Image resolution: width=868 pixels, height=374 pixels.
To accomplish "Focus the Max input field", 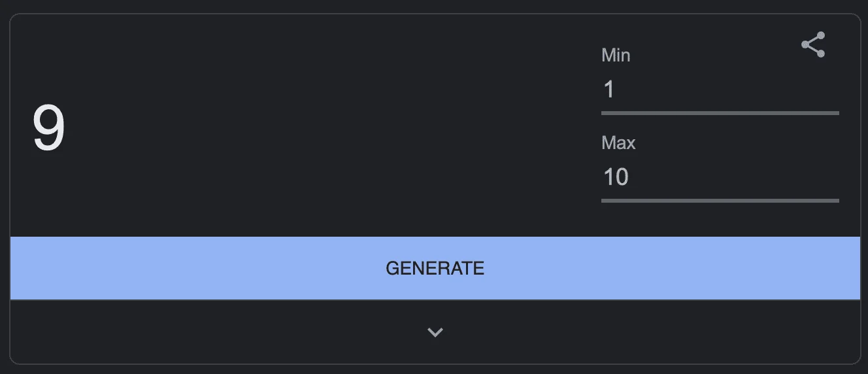I will [x=720, y=177].
